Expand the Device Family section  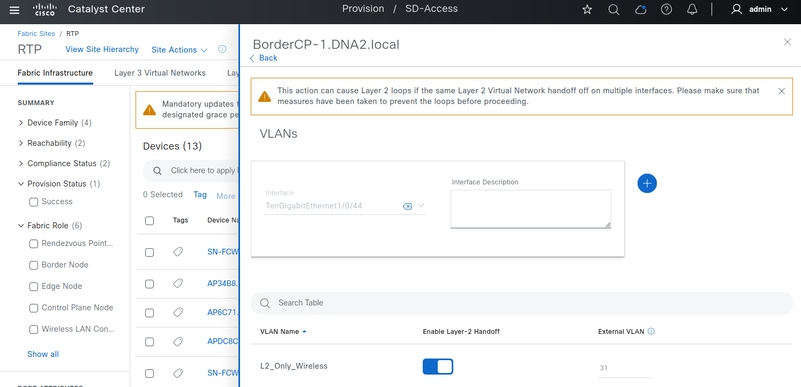tap(21, 123)
